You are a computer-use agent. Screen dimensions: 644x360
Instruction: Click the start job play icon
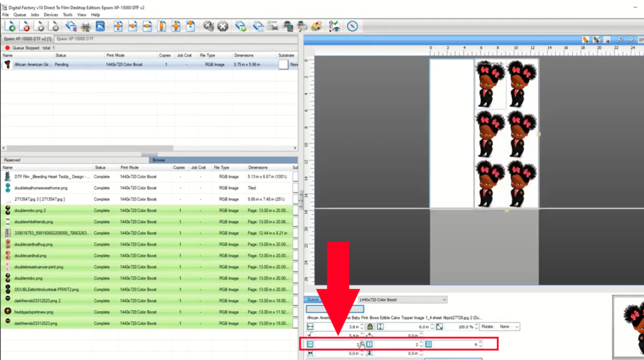(x=40, y=26)
